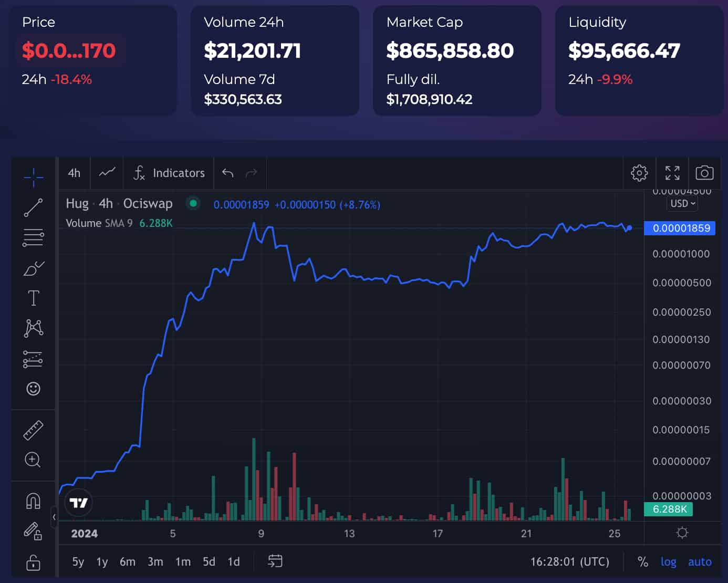
Task: Open price scale settings sun icon
Action: click(x=682, y=533)
